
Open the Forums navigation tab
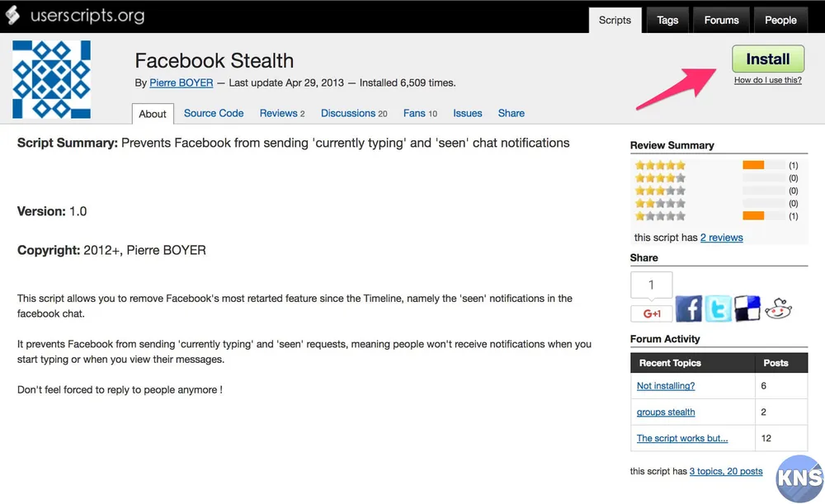(721, 20)
